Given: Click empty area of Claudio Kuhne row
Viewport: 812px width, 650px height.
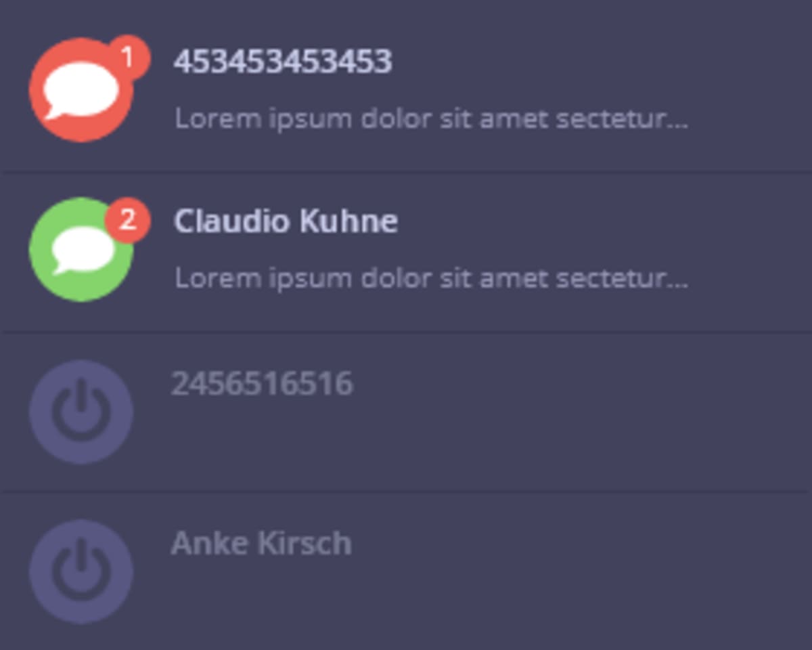Looking at the screenshot, I should 744,251.
